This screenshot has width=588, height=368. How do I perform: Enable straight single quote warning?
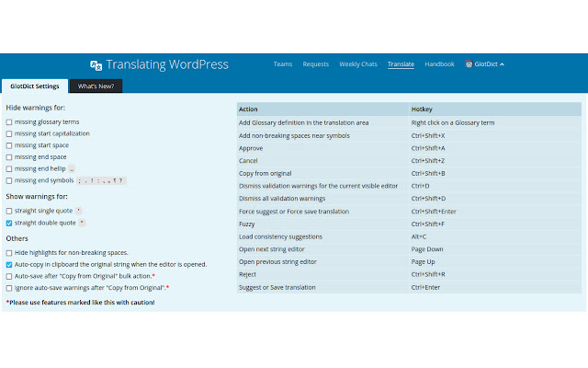coord(9,211)
